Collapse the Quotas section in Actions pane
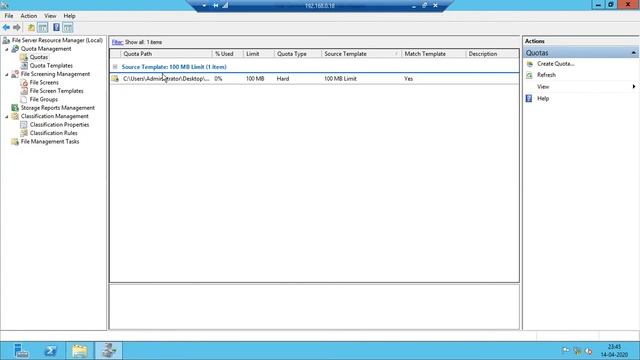Screen dimensions: 640x360 point(633,53)
